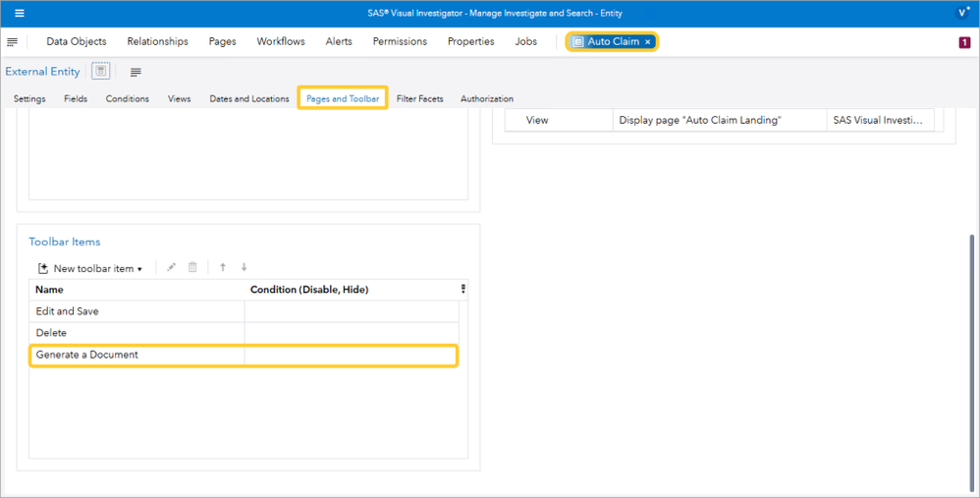Open Properties section

click(470, 42)
